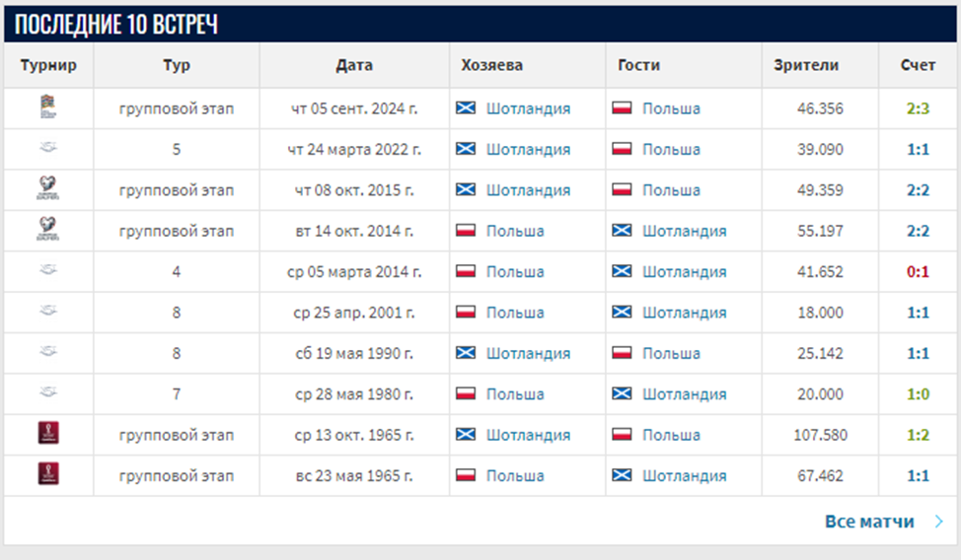Select Польша guest link in 19 May 1990 row
This screenshot has width=961, height=560.
[x=671, y=353]
